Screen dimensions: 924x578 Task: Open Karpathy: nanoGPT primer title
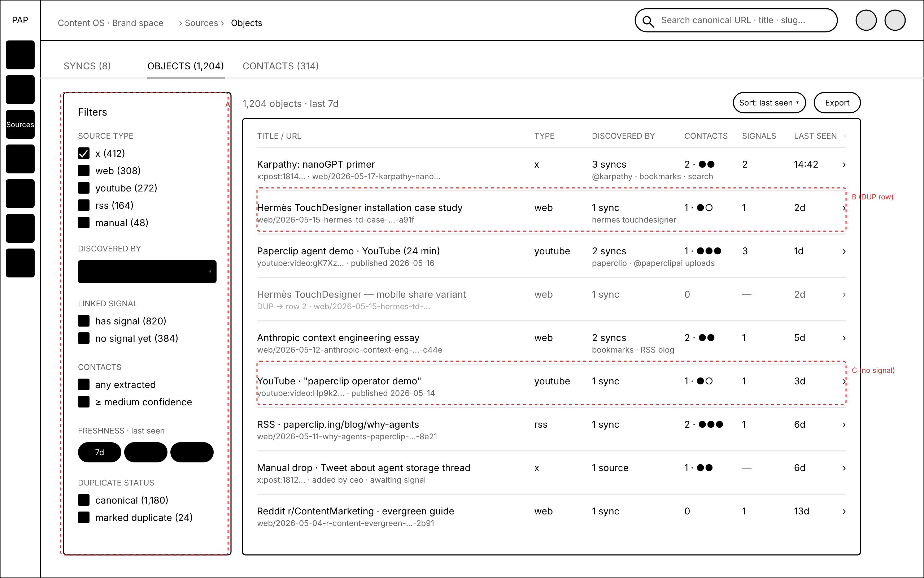point(316,164)
